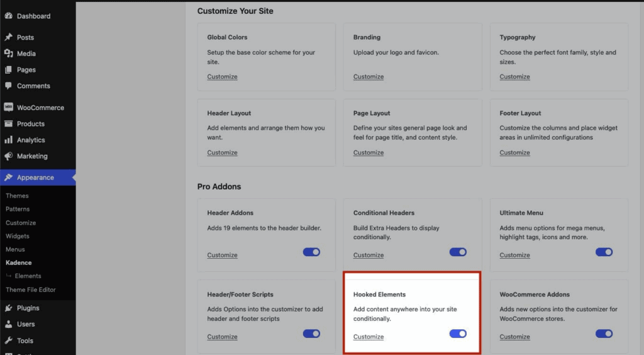
Task: Switch off the Conditional Headers toggle
Action: pyautogui.click(x=458, y=252)
